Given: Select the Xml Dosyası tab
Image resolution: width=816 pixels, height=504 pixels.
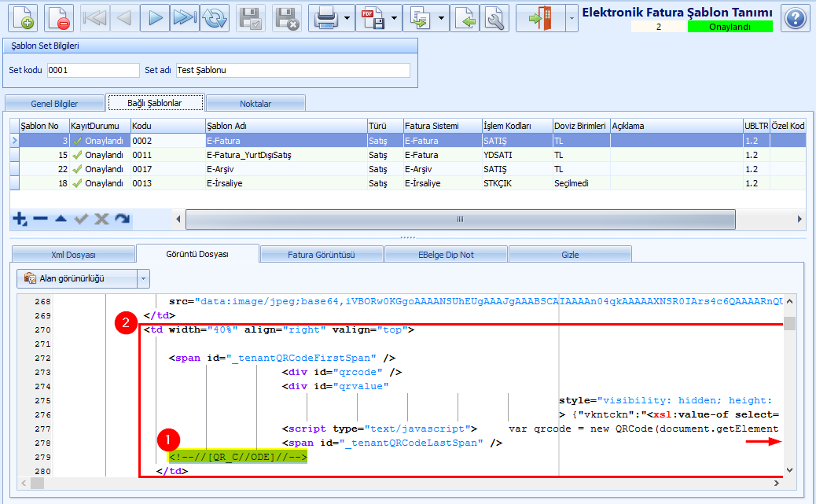Looking at the screenshot, I should tap(73, 255).
